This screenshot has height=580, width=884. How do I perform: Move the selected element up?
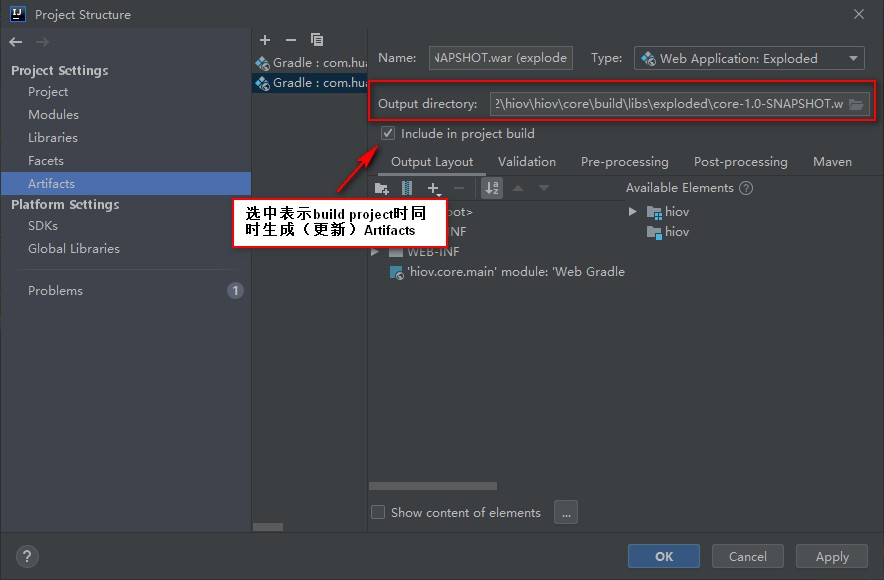tap(517, 187)
